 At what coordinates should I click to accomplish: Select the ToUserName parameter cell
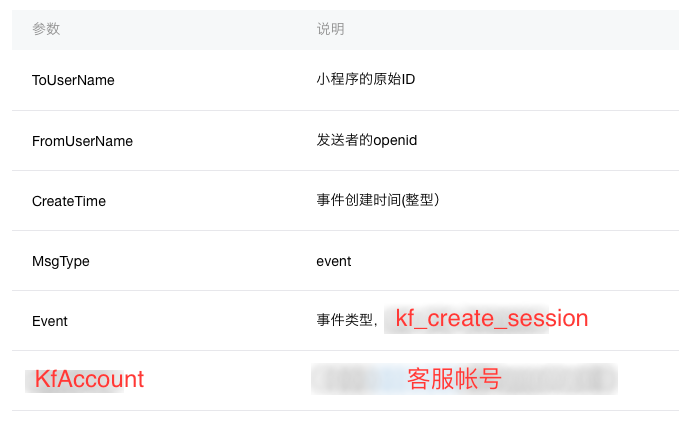[73, 80]
